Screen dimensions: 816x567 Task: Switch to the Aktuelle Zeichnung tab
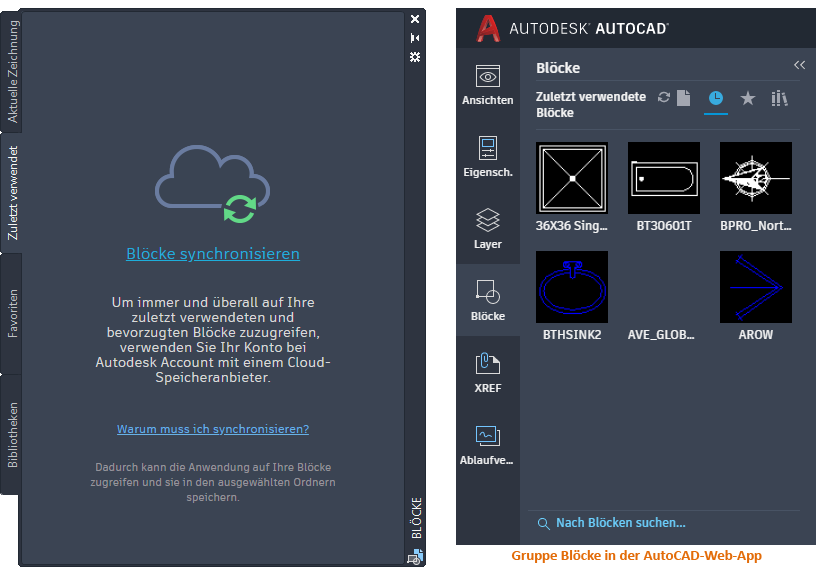click(x=12, y=71)
